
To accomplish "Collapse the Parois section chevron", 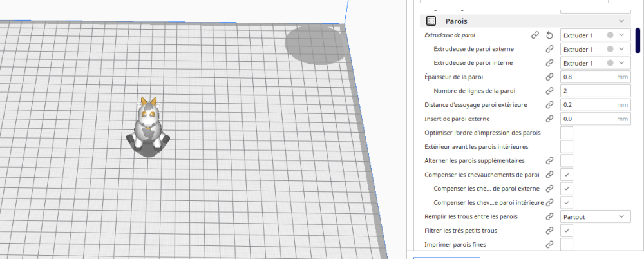I will 621,21.
